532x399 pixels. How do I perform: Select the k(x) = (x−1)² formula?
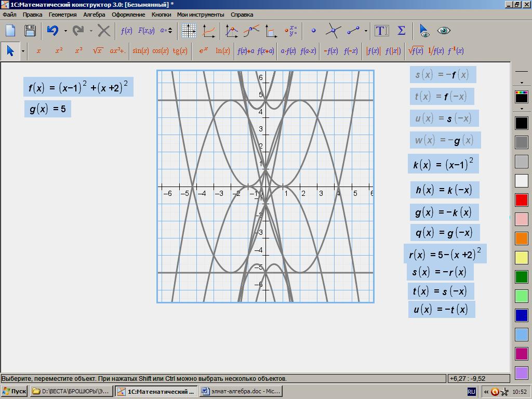click(444, 164)
